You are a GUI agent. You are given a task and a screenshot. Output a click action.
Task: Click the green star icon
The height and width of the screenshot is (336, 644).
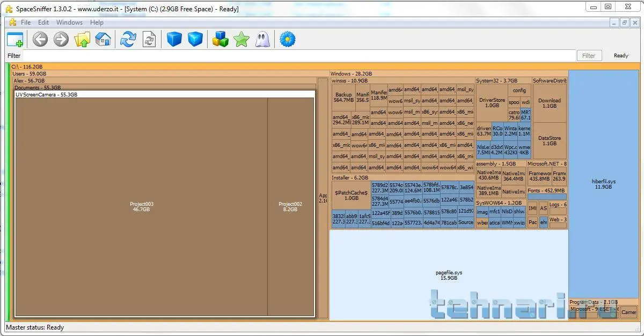241,39
